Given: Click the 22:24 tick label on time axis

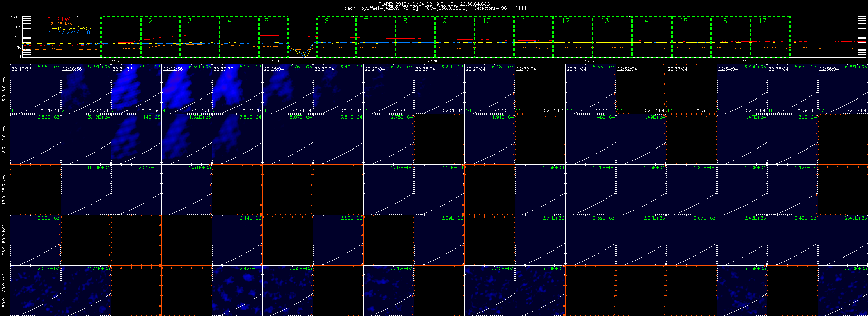Looking at the screenshot, I should pos(275,61).
